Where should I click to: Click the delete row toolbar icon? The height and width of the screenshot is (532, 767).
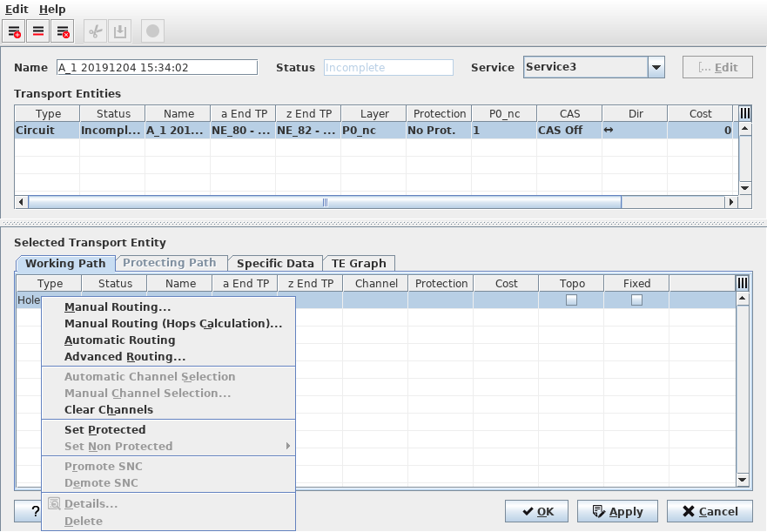pyautogui.click(x=62, y=31)
